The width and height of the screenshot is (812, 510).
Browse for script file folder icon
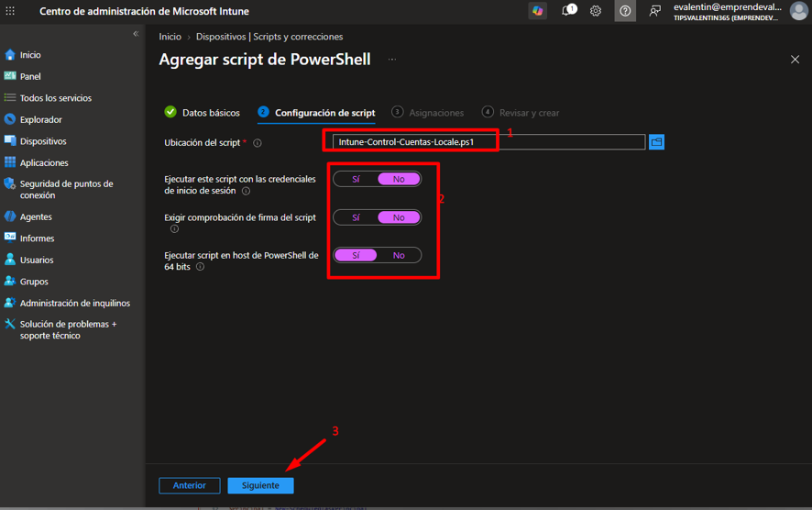pos(656,142)
